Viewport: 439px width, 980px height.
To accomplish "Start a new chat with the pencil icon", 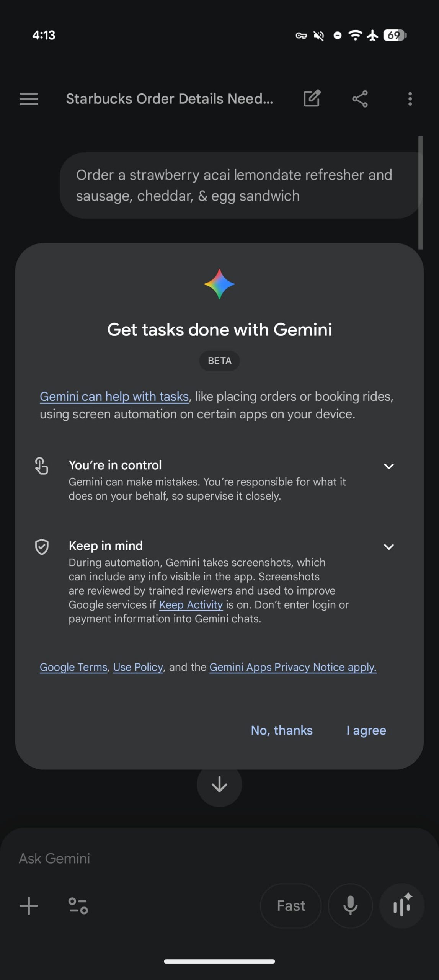I will click(x=311, y=99).
